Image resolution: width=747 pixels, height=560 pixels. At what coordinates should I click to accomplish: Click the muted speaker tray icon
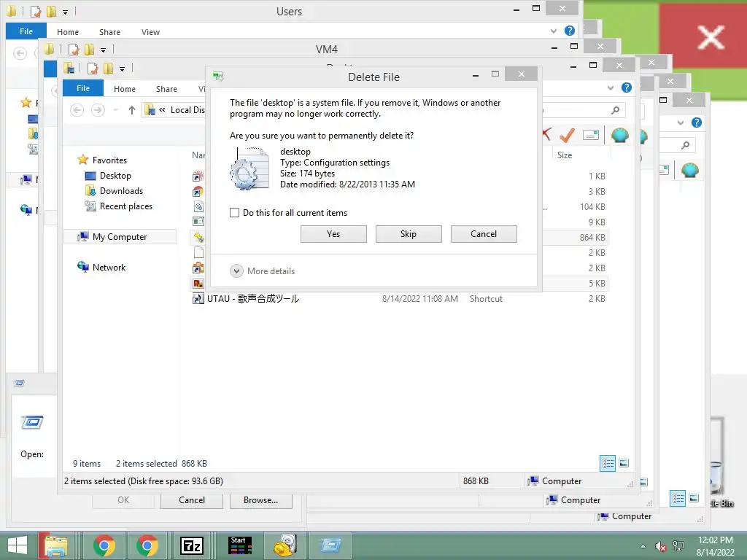pos(661,546)
